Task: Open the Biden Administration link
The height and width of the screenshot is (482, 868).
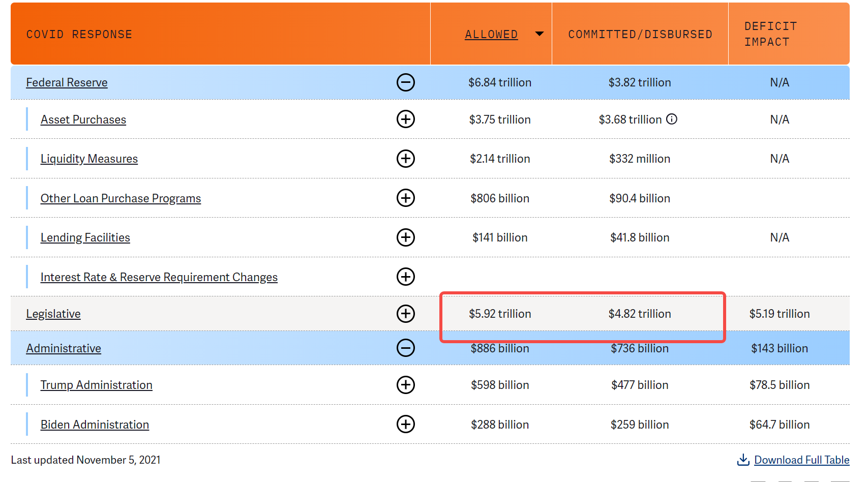Action: click(x=95, y=425)
